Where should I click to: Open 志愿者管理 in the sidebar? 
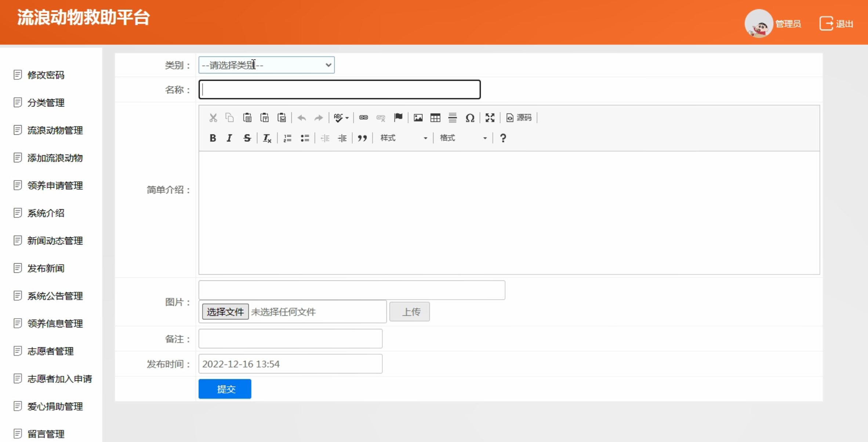50,351
